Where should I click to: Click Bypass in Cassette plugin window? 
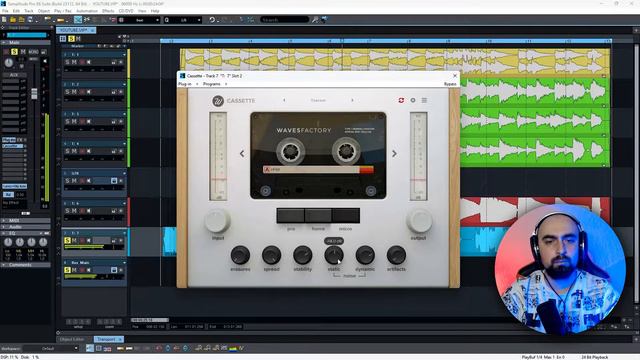pyautogui.click(x=450, y=84)
